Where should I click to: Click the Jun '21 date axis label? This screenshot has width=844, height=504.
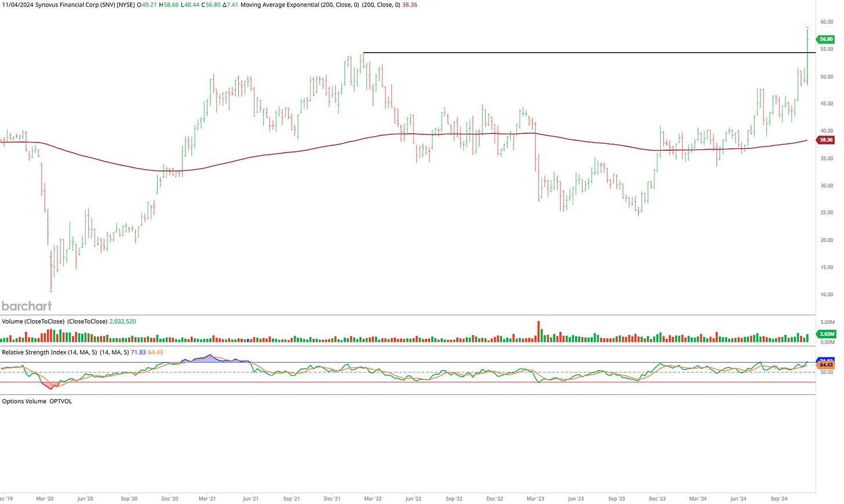(x=250, y=498)
